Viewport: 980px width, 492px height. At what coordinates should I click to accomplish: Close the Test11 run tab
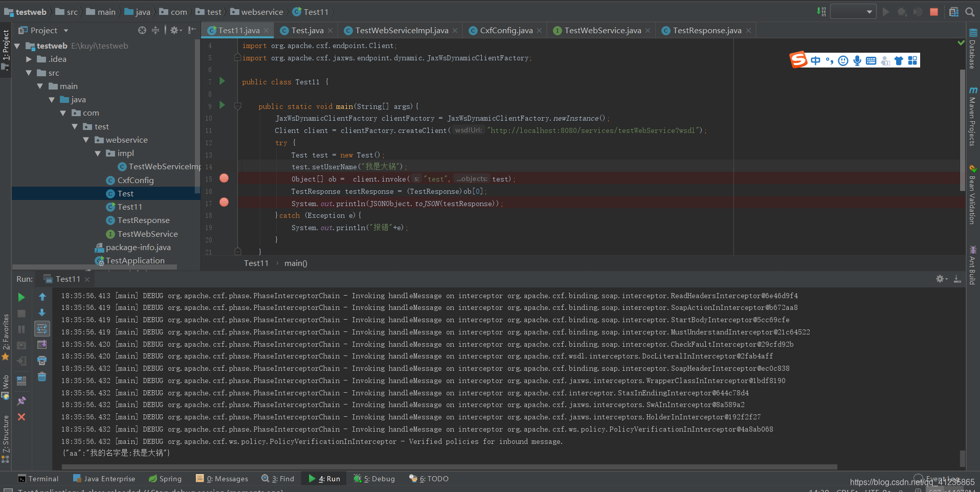tap(87, 279)
